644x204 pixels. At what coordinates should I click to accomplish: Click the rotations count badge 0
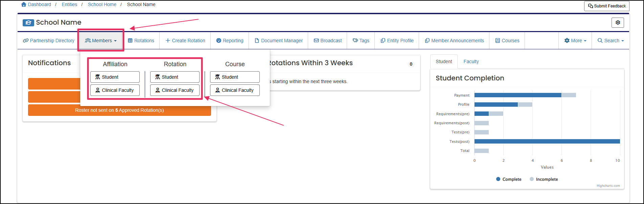[411, 64]
